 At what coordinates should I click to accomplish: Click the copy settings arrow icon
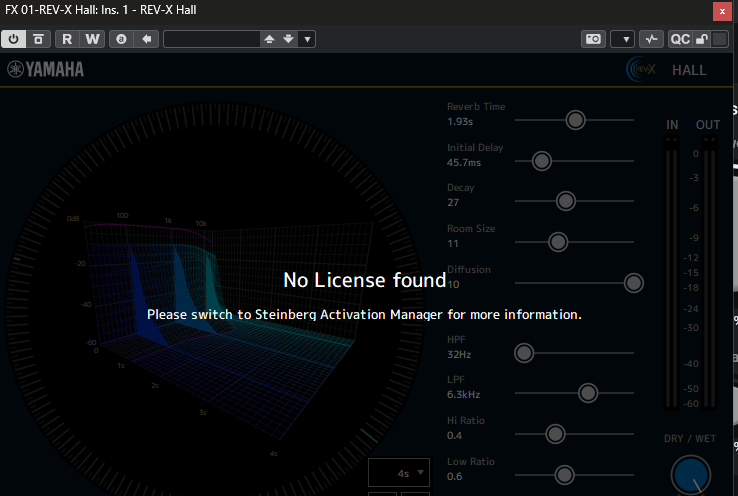pyautogui.click(x=147, y=39)
